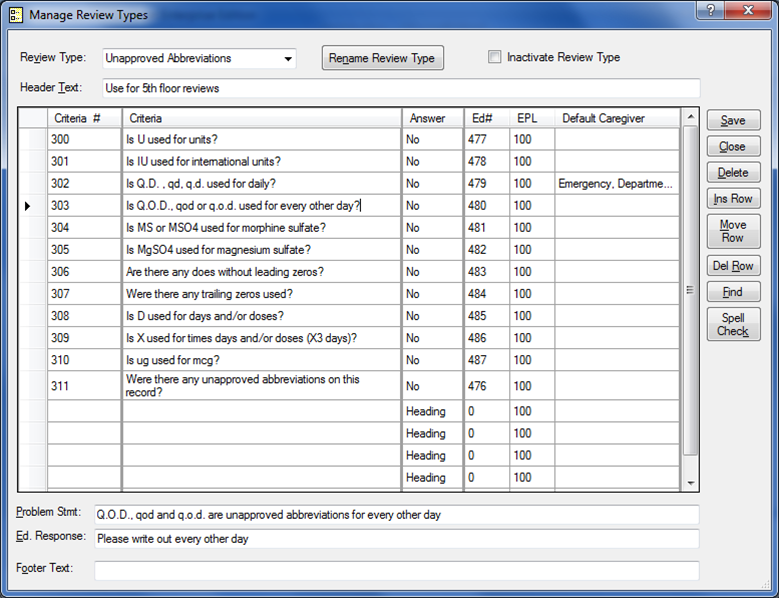
Task: Click Ed# value 476
Action: pyautogui.click(x=487, y=385)
